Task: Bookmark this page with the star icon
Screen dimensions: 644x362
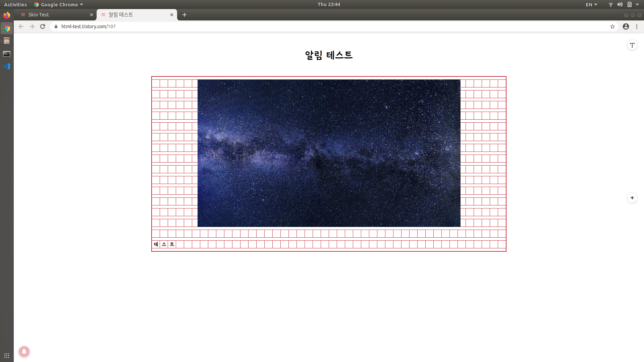Action: click(612, 26)
